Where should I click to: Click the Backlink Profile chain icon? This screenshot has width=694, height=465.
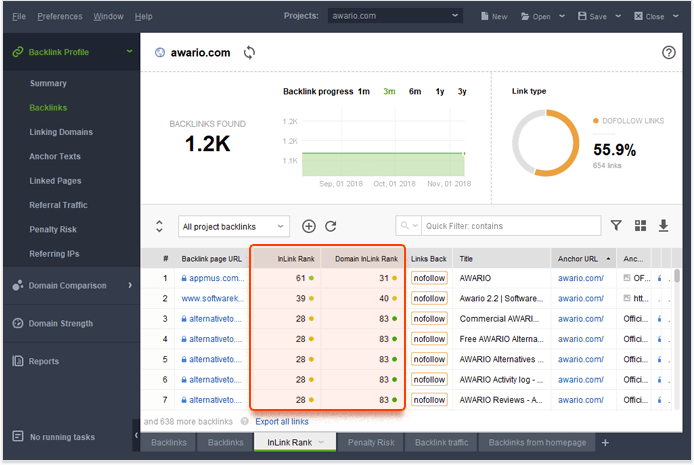coord(18,52)
